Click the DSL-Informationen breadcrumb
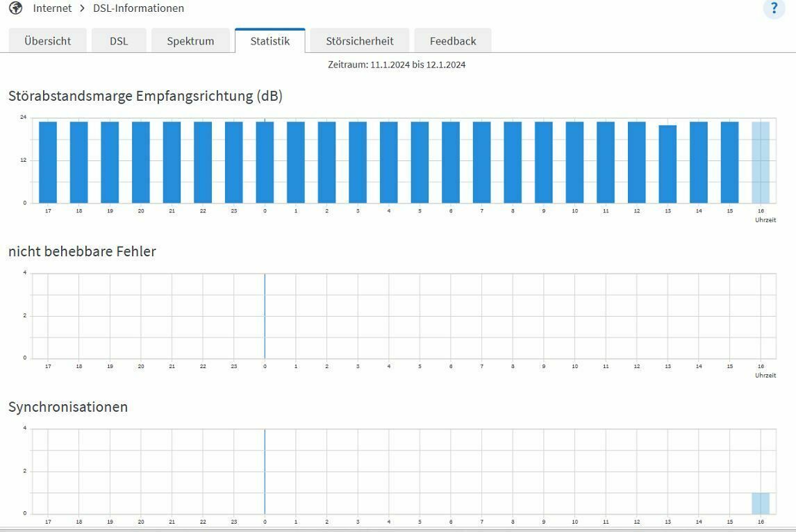Screen dimensions: 796x532 (139, 8)
